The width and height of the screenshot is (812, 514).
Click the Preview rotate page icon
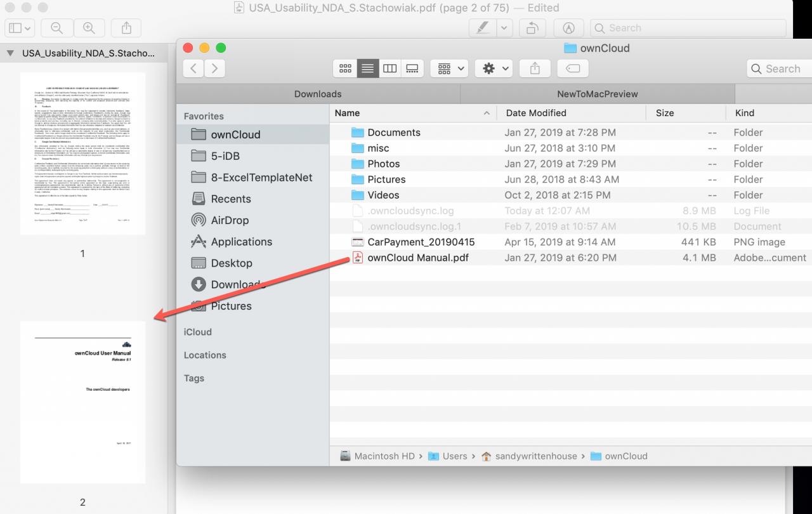(532, 28)
